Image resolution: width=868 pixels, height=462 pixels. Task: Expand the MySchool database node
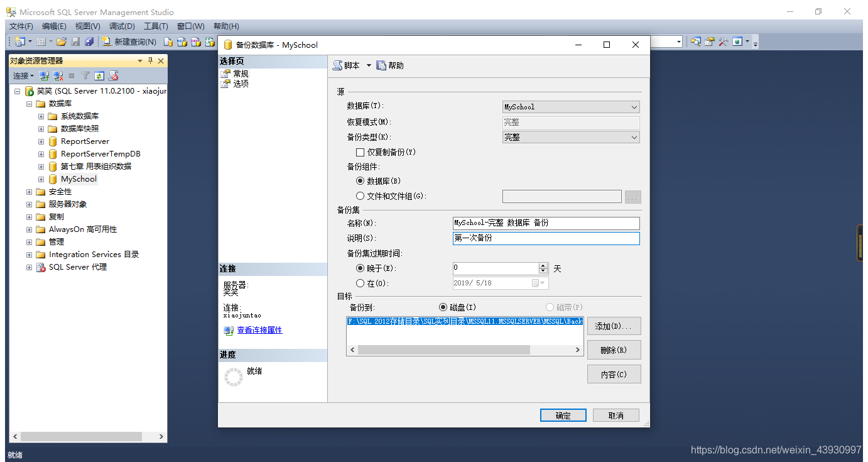(x=41, y=179)
